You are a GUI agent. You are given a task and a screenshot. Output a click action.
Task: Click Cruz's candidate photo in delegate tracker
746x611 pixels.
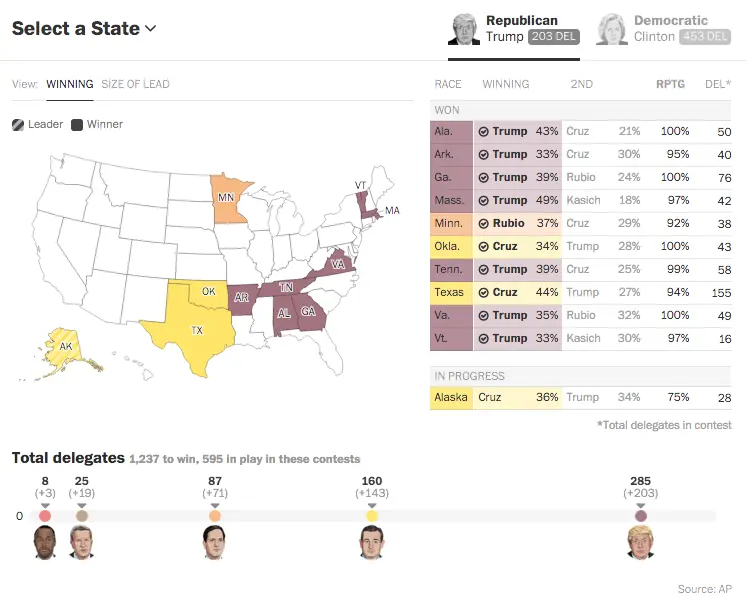point(372,542)
